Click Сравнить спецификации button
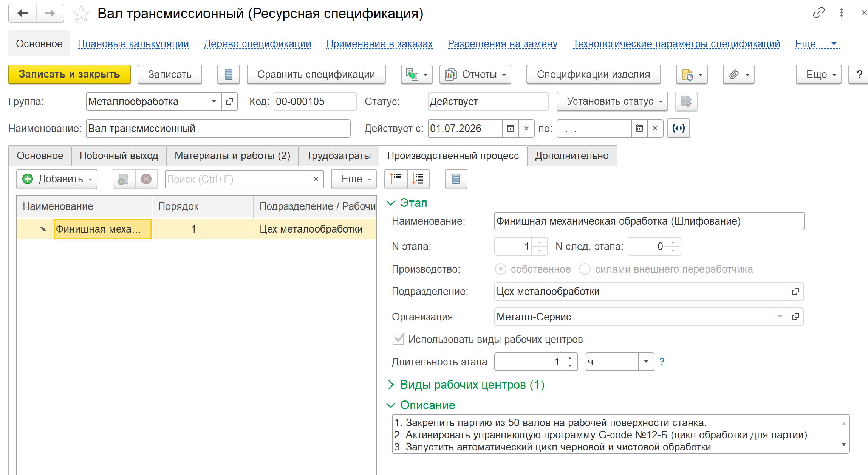Screen dimensions: 868x475 click(316, 75)
